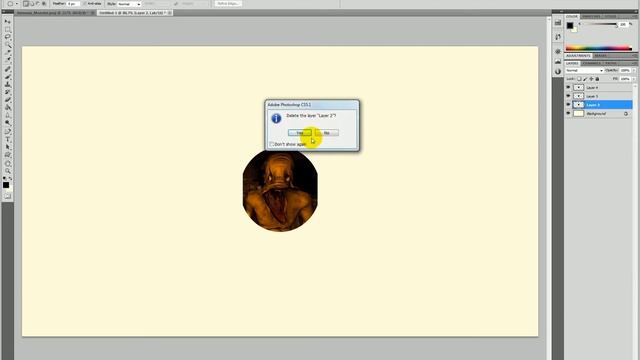Switch to the first document tab
The width and height of the screenshot is (640, 360).
[55, 13]
